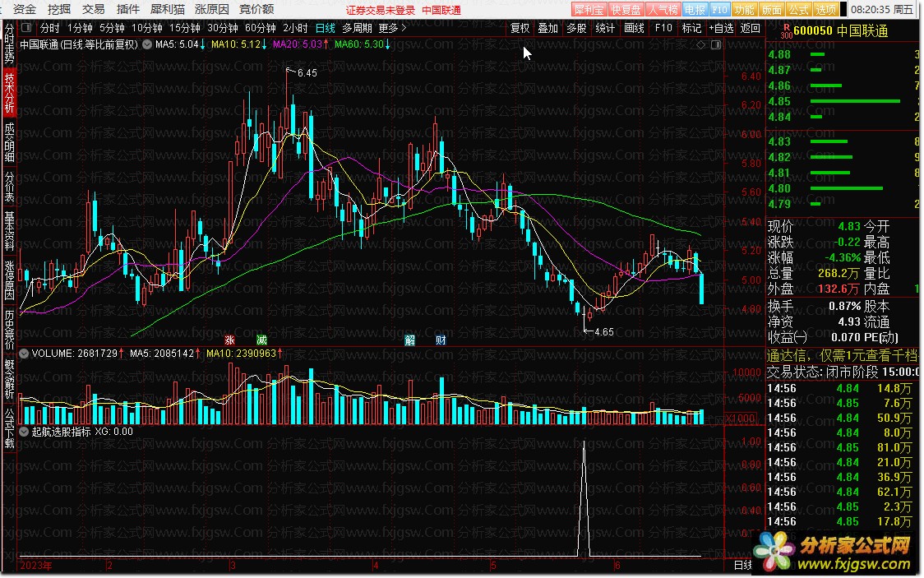Click the blue F10 button in top bar
924x578 pixels.
click(719, 9)
